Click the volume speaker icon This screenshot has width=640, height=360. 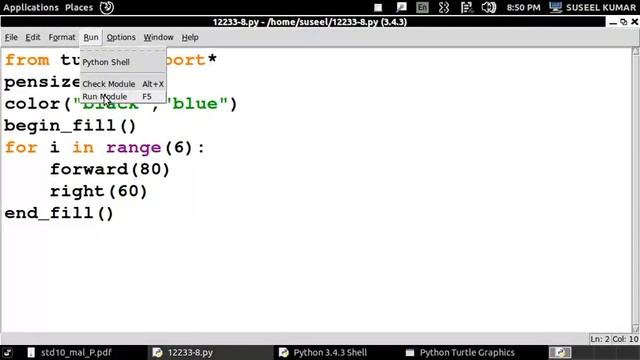coord(489,7)
